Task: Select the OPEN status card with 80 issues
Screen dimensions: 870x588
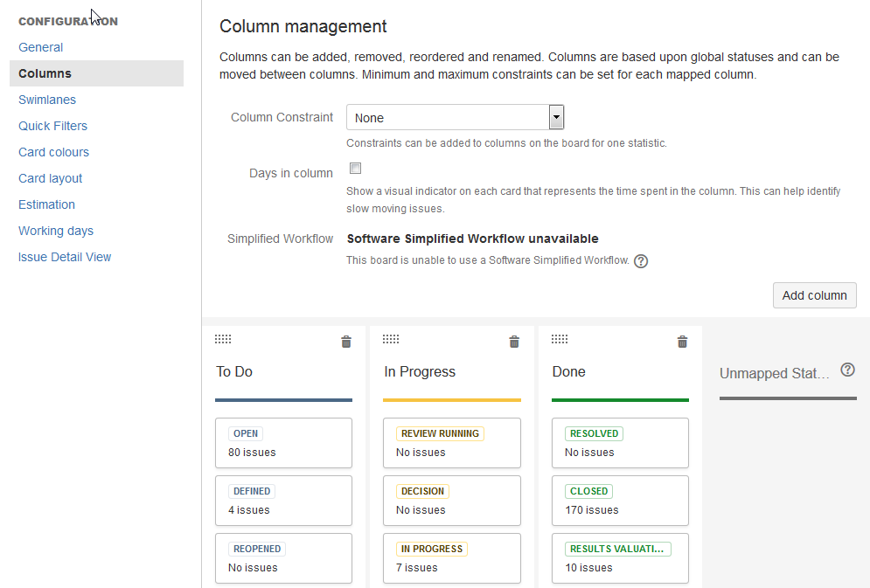Action: point(283,443)
